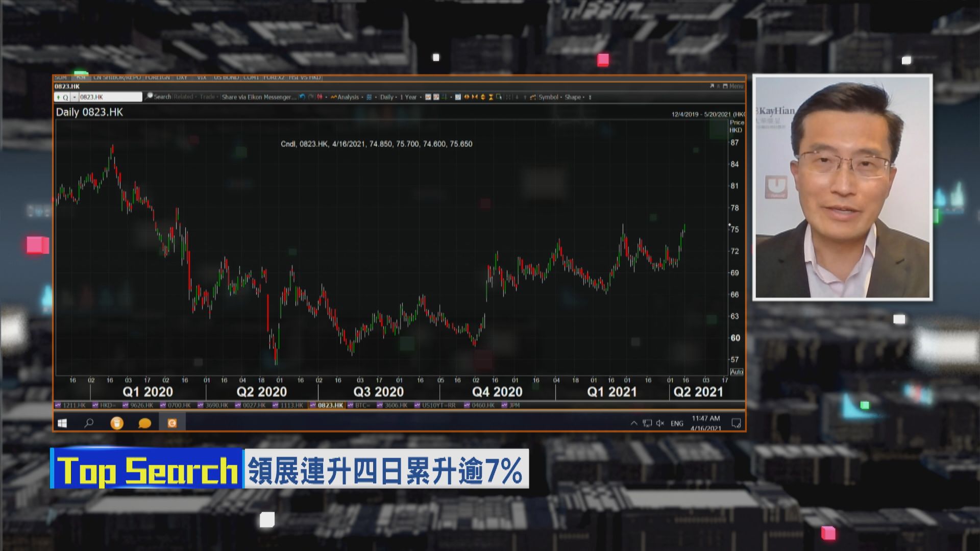Screen dimensions: 980x551
Task: Select the candlestick chart type icon
Action: tap(320, 97)
